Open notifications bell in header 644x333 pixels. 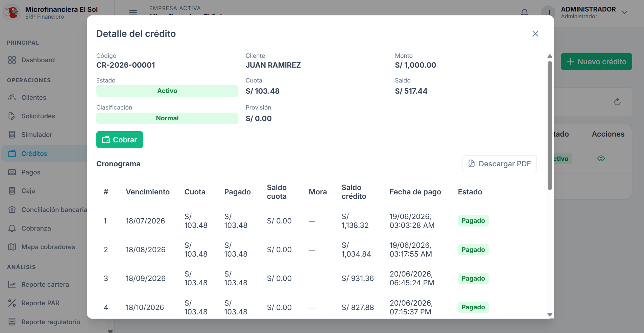tap(524, 13)
